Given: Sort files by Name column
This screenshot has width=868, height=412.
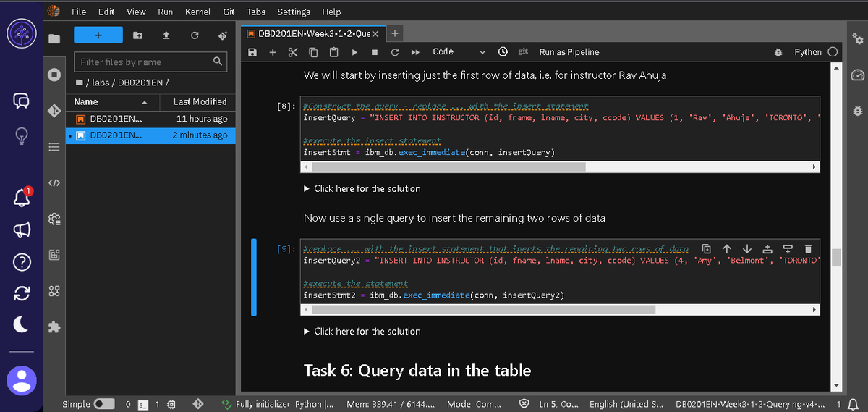Looking at the screenshot, I should click(x=112, y=102).
